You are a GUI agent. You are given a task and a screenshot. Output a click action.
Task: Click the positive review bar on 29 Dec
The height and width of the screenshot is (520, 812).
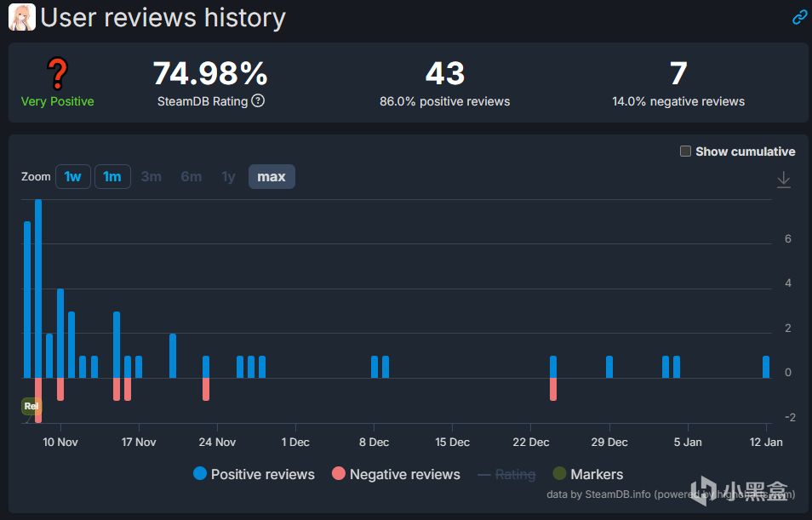coord(609,367)
